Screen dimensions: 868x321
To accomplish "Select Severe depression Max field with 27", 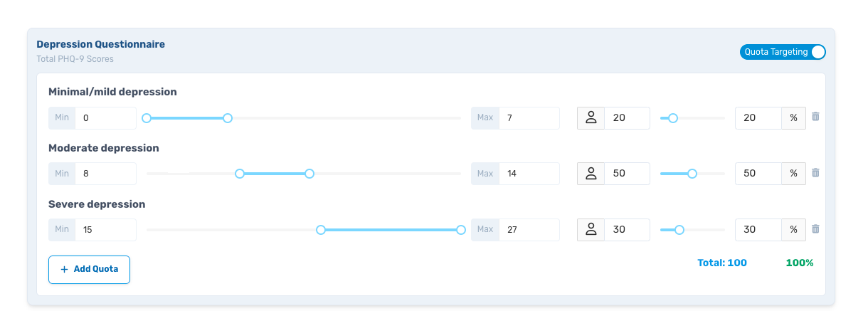I will (x=529, y=229).
